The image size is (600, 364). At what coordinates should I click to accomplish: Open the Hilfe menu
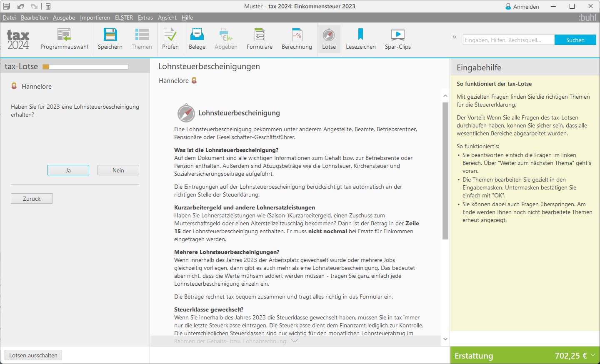[187, 17]
